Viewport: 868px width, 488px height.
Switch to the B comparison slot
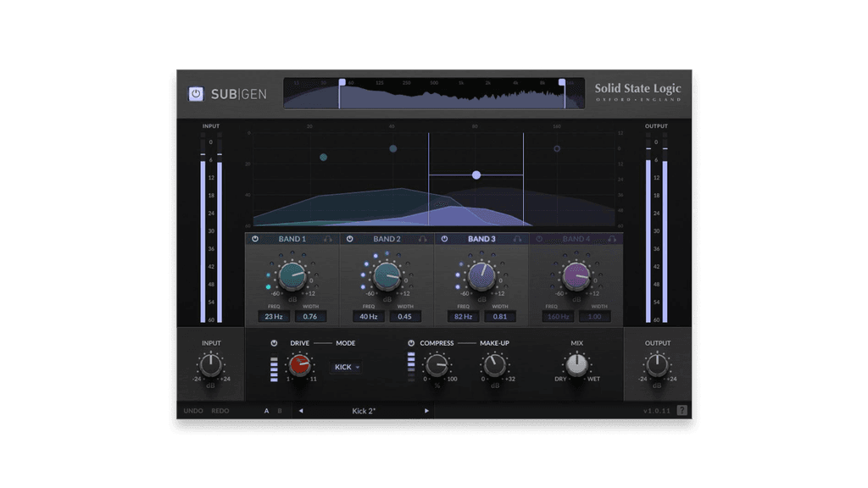tap(278, 411)
